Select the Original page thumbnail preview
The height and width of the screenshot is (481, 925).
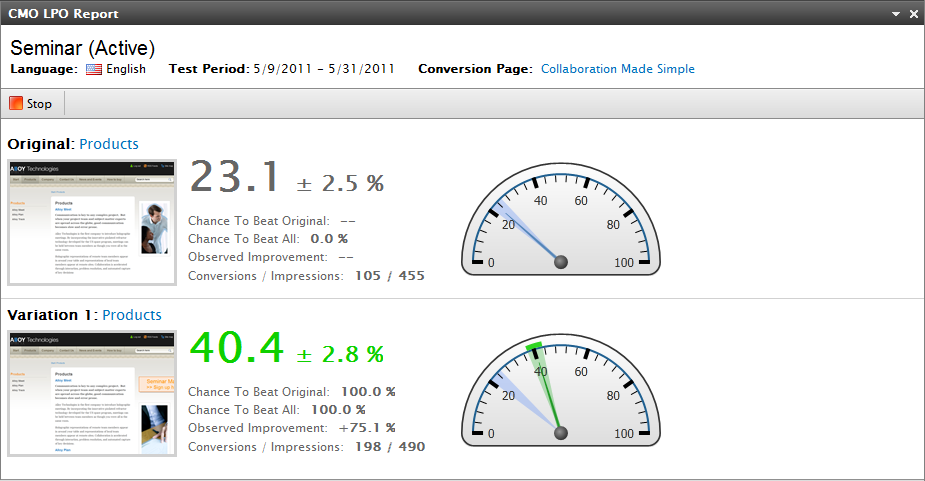pos(92,222)
